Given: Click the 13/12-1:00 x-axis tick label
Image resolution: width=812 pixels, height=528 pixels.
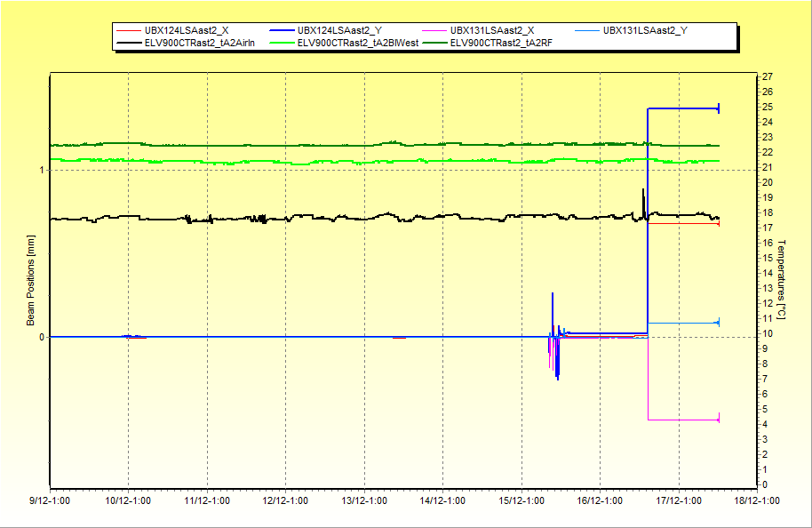Looking at the screenshot, I should (x=364, y=500).
